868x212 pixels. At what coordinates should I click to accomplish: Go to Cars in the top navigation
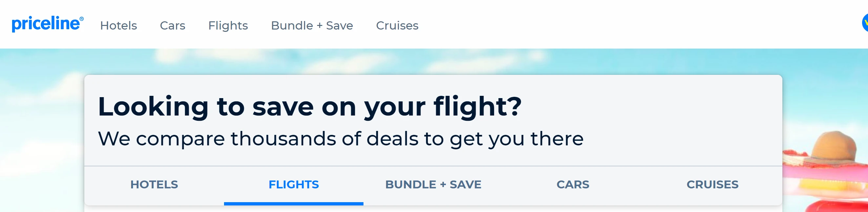tap(173, 26)
